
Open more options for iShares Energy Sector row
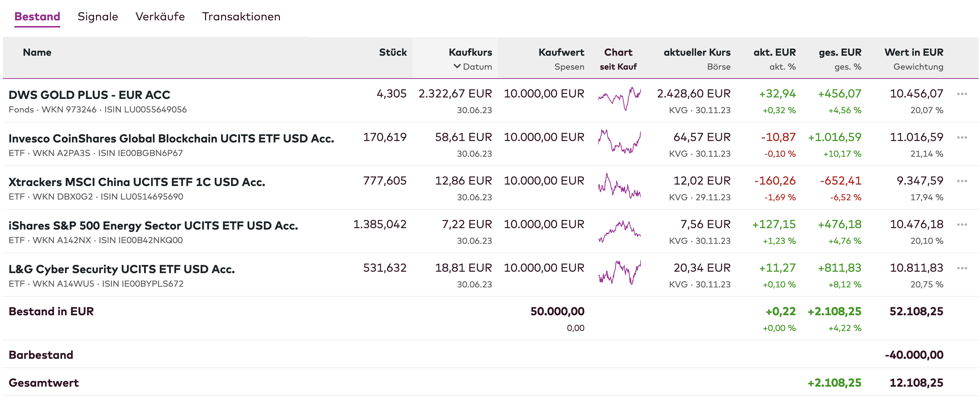962,225
